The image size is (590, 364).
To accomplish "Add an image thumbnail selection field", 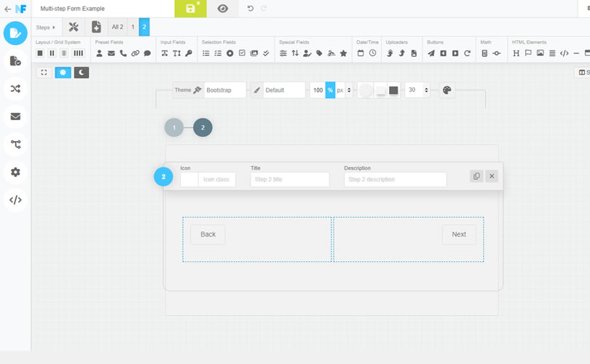I will [254, 53].
